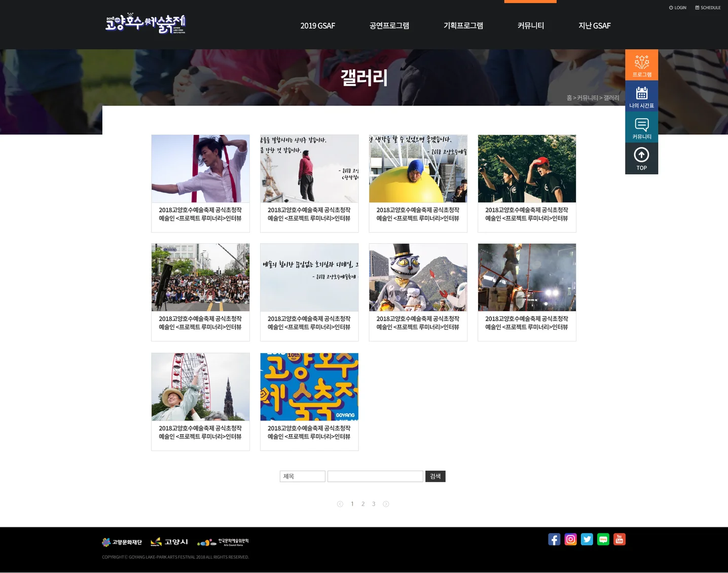Click the Goyang Lake Park Arts Festival logo
This screenshot has height=573, width=728.
coord(145,23)
